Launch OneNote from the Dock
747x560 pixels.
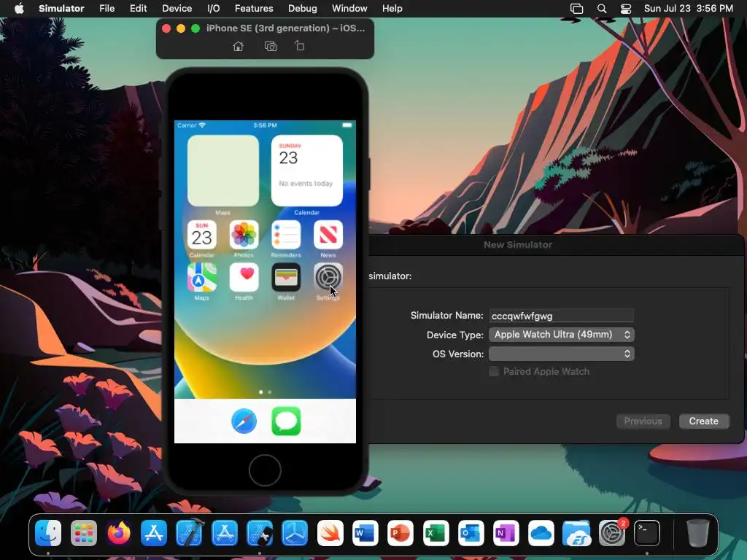click(x=506, y=533)
